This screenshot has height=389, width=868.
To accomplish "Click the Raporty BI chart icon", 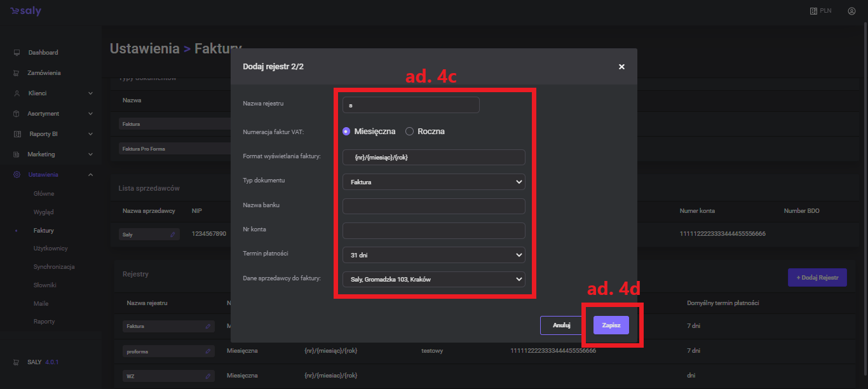I will coord(17,134).
